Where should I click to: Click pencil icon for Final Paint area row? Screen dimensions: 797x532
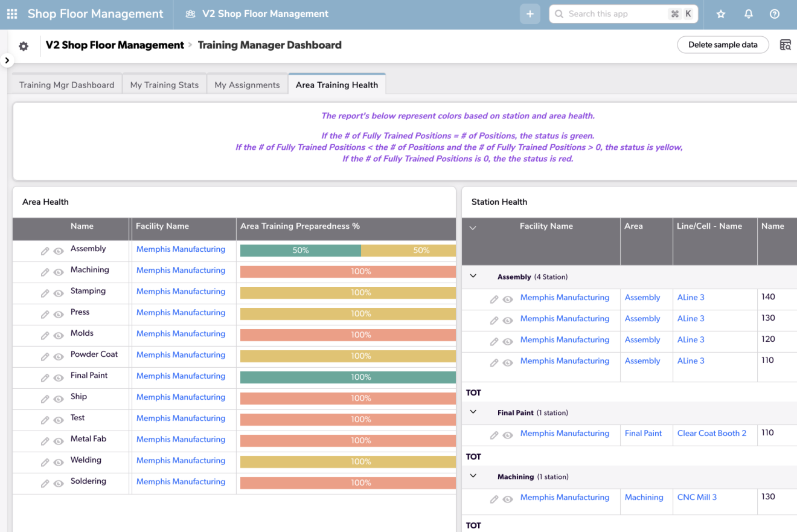coord(45,378)
